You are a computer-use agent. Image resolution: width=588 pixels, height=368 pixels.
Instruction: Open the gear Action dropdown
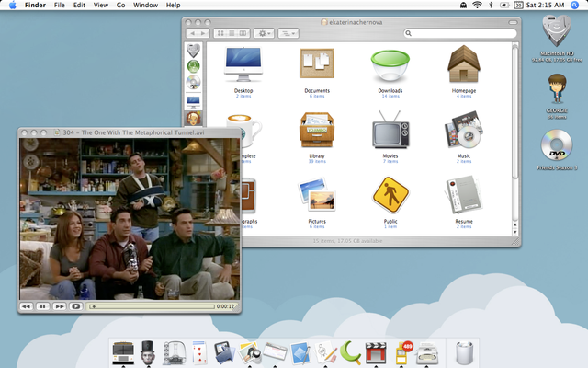pos(265,33)
